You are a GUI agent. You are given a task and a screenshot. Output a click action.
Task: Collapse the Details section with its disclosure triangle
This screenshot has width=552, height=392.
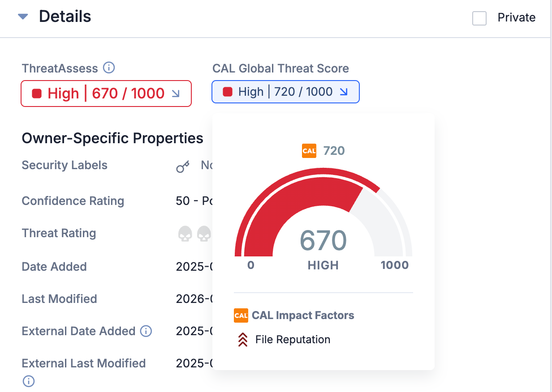(23, 16)
